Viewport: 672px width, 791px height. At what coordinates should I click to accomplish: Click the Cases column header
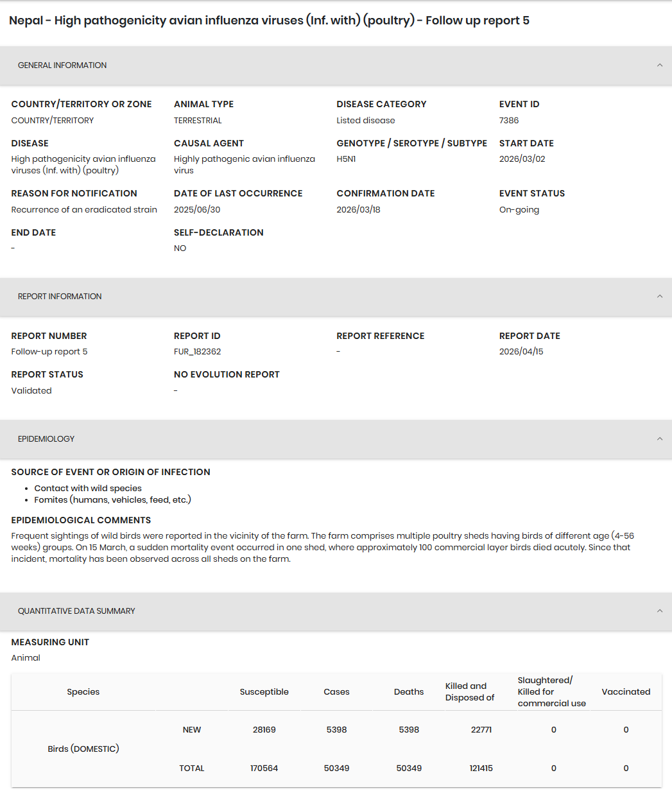(x=336, y=691)
